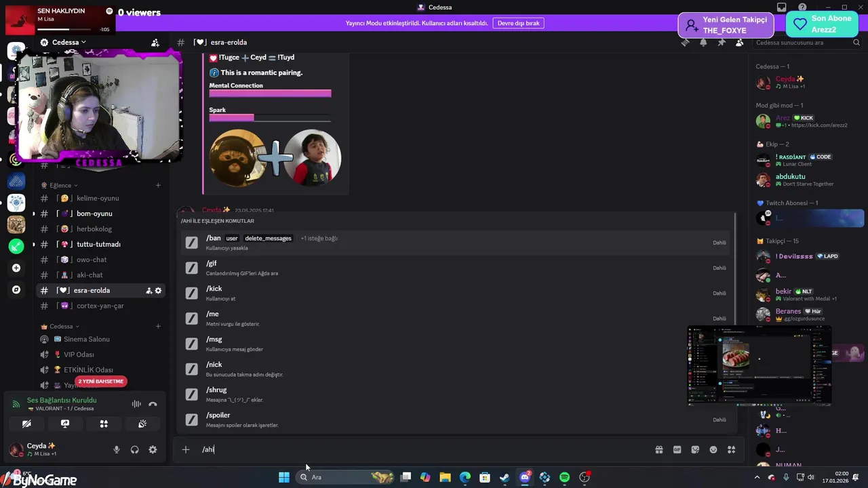
Task: Collapse the Eğlence category
Action: [59, 185]
